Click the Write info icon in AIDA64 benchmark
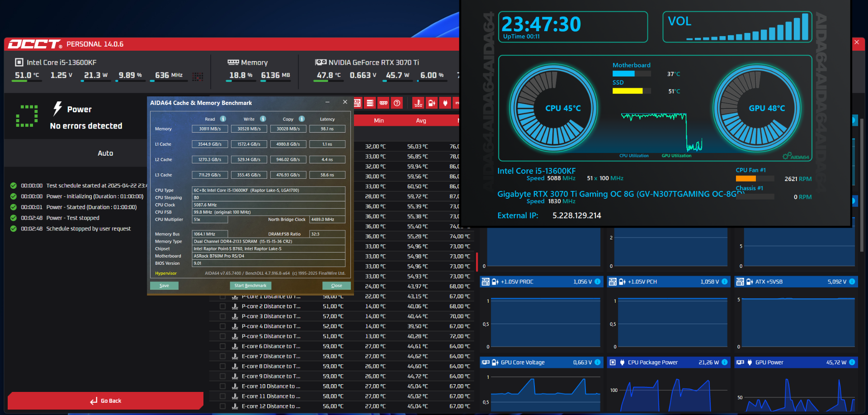The width and height of the screenshot is (868, 415). pos(263,119)
